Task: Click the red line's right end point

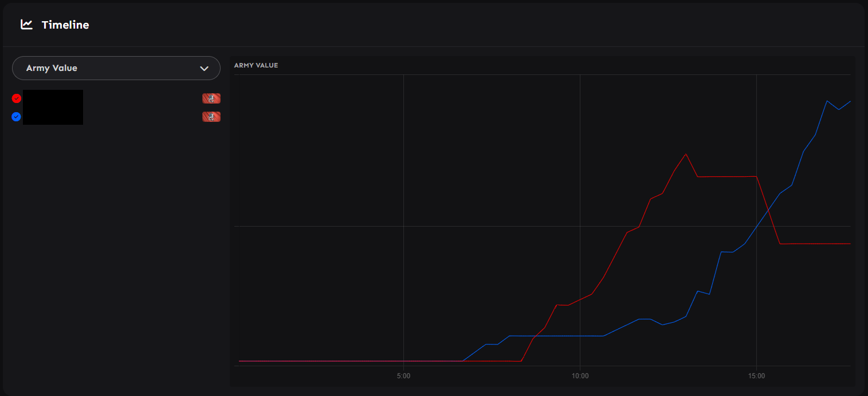Action: tap(850, 244)
